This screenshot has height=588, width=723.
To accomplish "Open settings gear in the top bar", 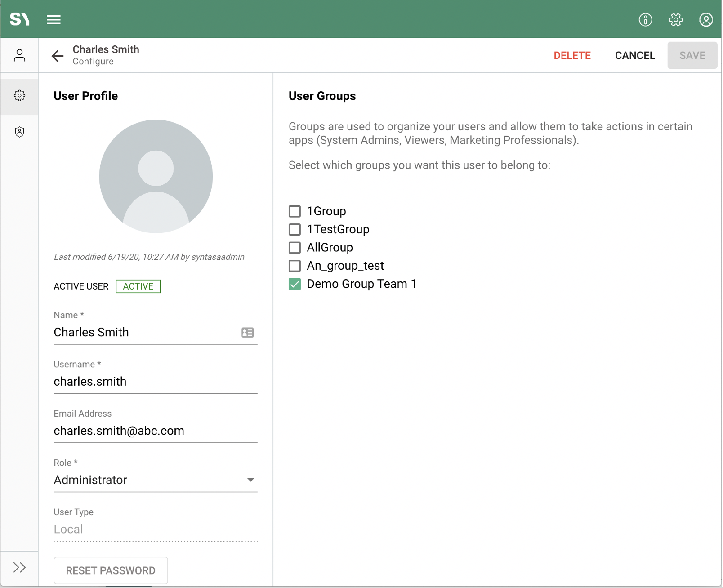I will point(675,20).
